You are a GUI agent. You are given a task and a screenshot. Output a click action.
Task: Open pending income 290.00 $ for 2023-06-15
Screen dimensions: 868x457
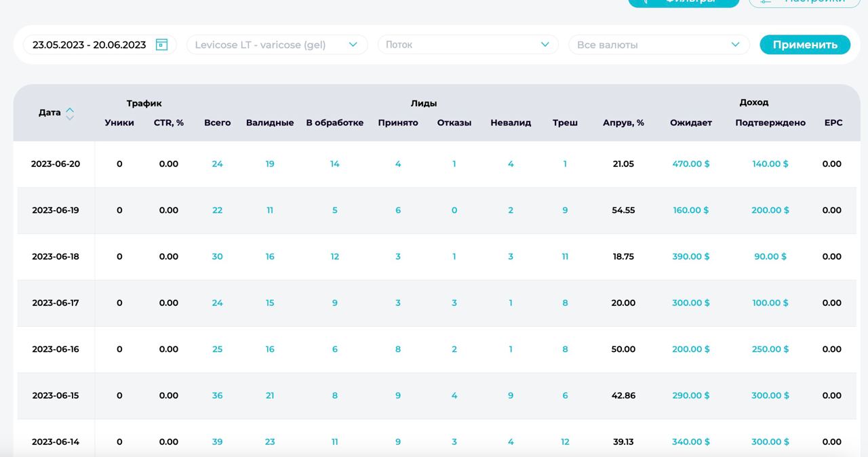click(x=691, y=395)
